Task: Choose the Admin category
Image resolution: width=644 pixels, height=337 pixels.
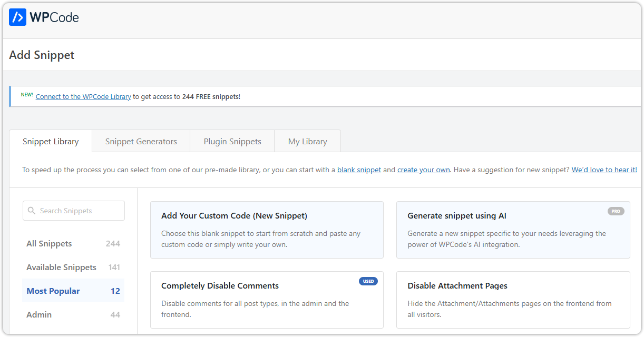Action: click(x=73, y=314)
